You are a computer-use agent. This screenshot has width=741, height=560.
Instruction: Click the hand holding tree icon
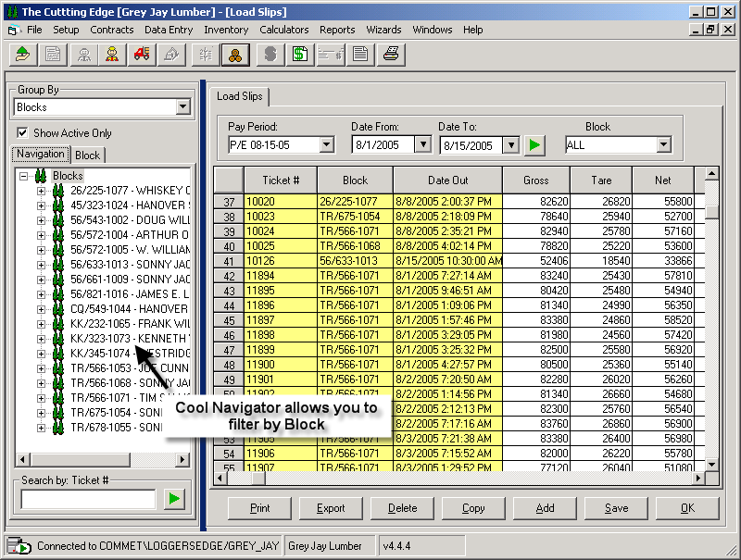pos(23,55)
